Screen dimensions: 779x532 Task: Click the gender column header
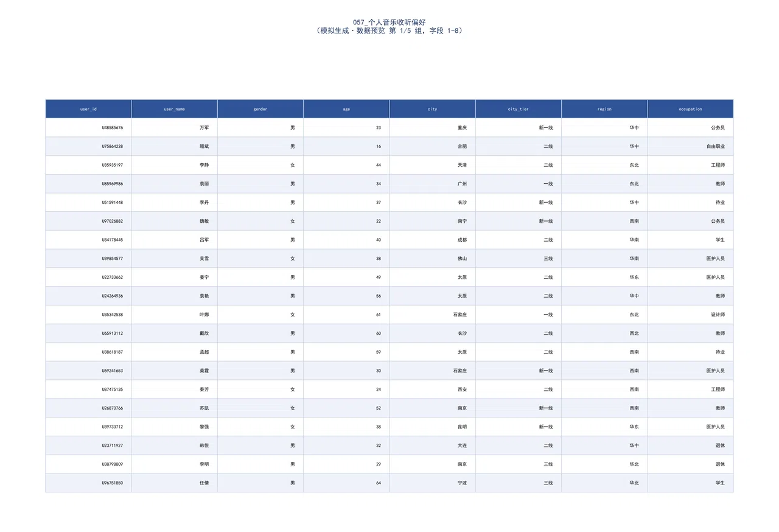[x=260, y=109]
